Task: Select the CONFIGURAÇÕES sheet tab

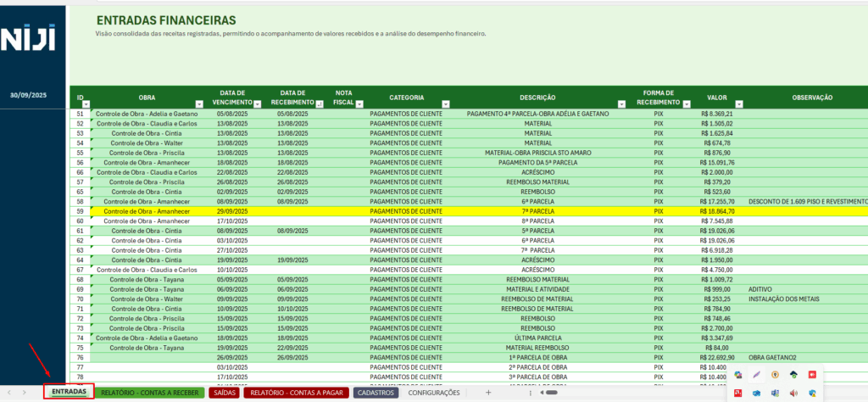Action: (x=434, y=393)
